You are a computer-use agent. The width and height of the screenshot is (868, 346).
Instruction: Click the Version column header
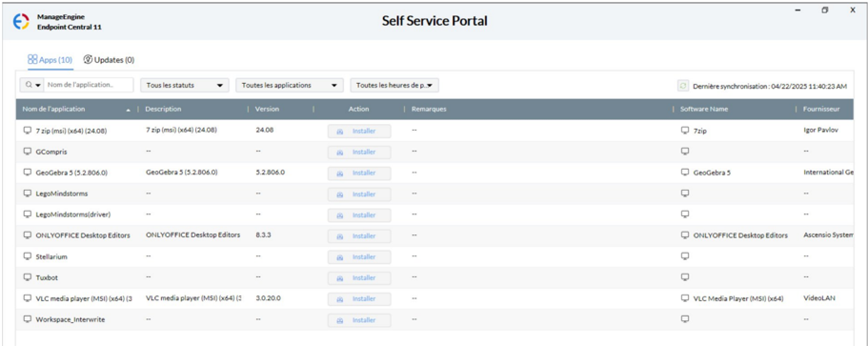[x=267, y=109]
